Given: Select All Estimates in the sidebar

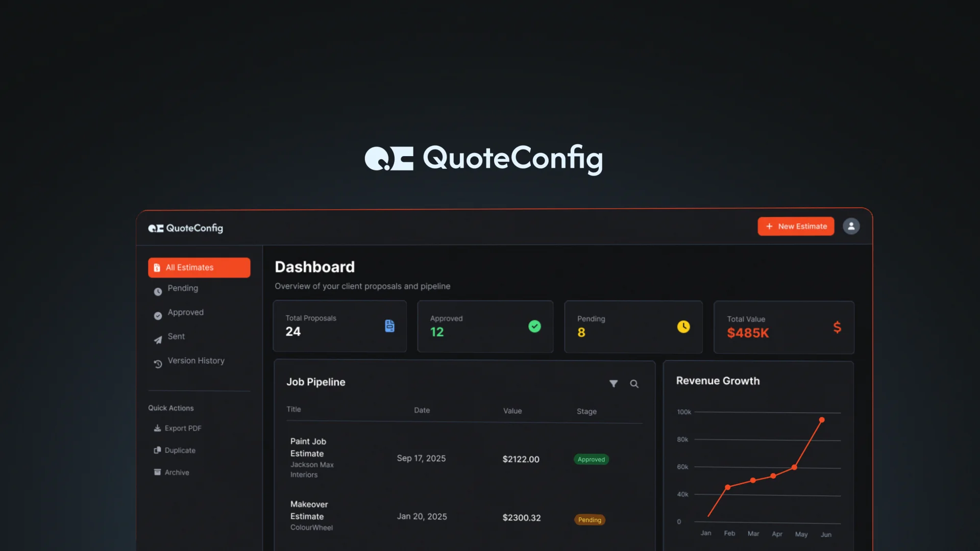Looking at the screenshot, I should click(199, 267).
